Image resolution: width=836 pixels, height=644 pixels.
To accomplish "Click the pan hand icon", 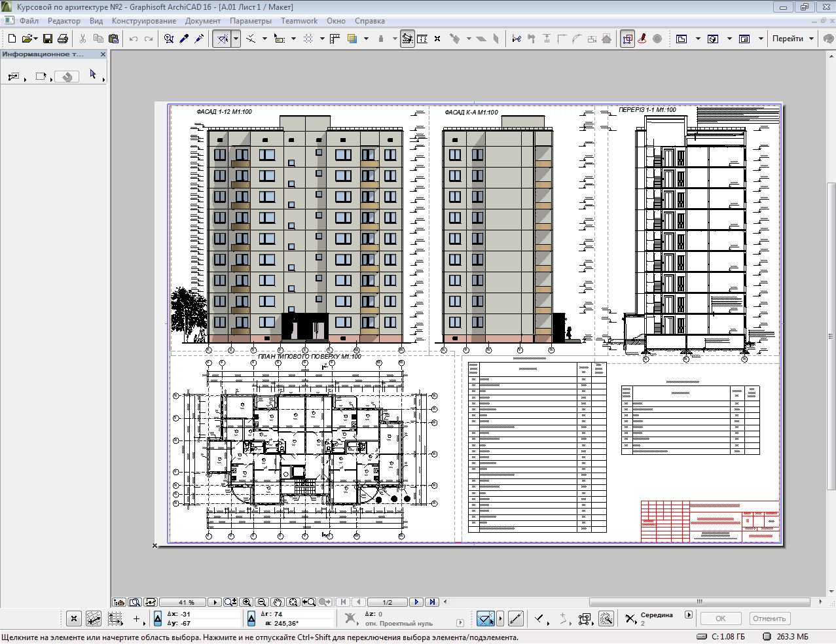I will click(277, 602).
